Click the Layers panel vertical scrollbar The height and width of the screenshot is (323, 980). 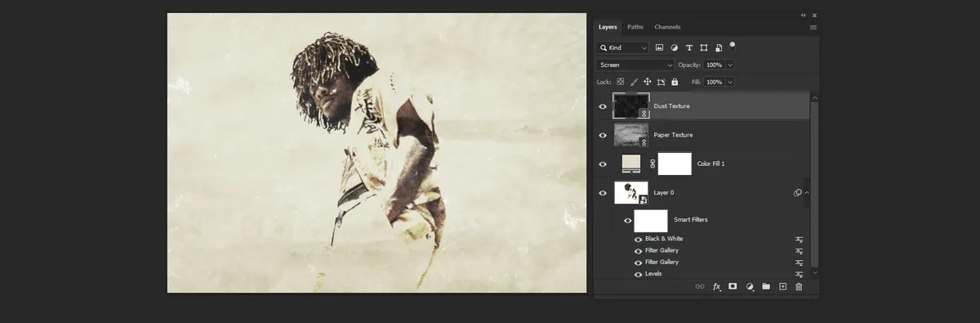tap(813, 184)
